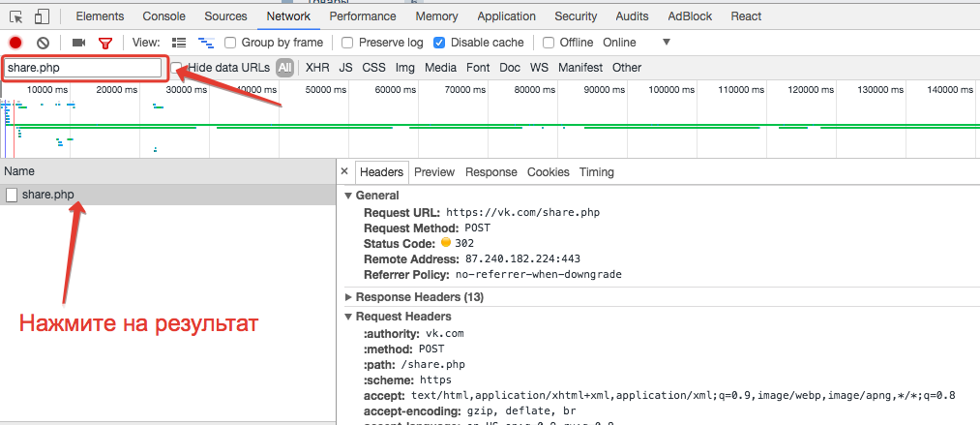Clear the network log
This screenshot has width=980, height=425.
pyautogui.click(x=43, y=43)
